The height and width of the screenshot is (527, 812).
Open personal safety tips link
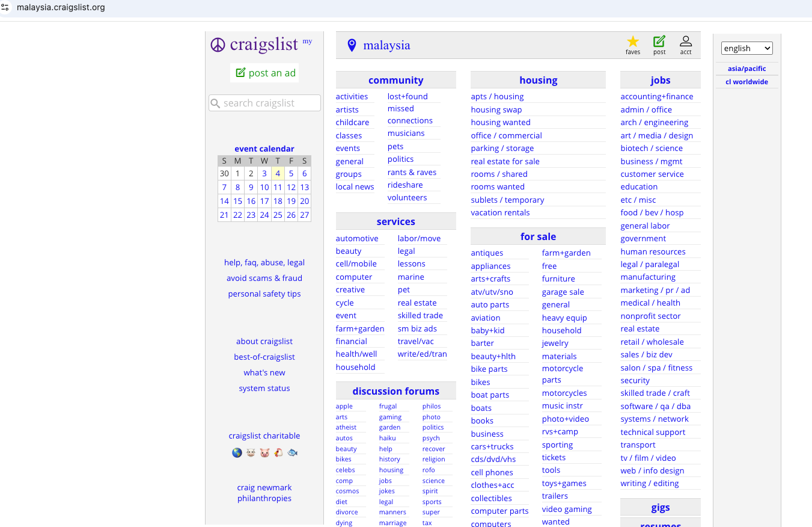264,294
